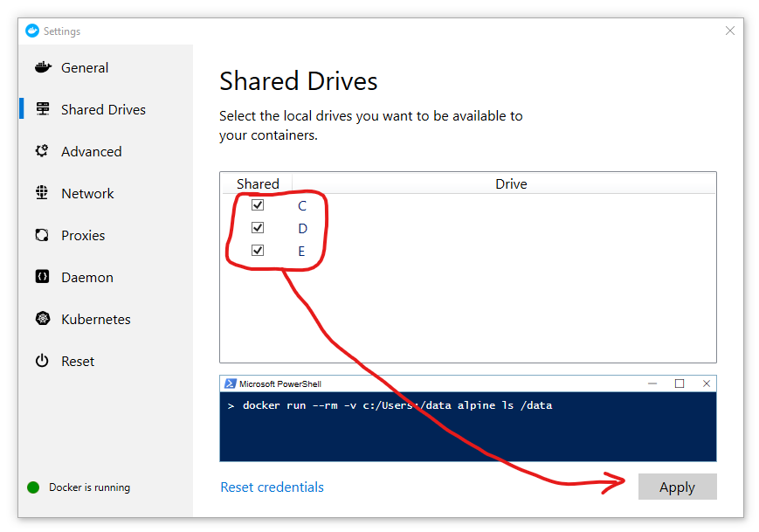This screenshot has width=759, height=532.
Task: Disable sharing of drive E
Action: click(x=258, y=251)
